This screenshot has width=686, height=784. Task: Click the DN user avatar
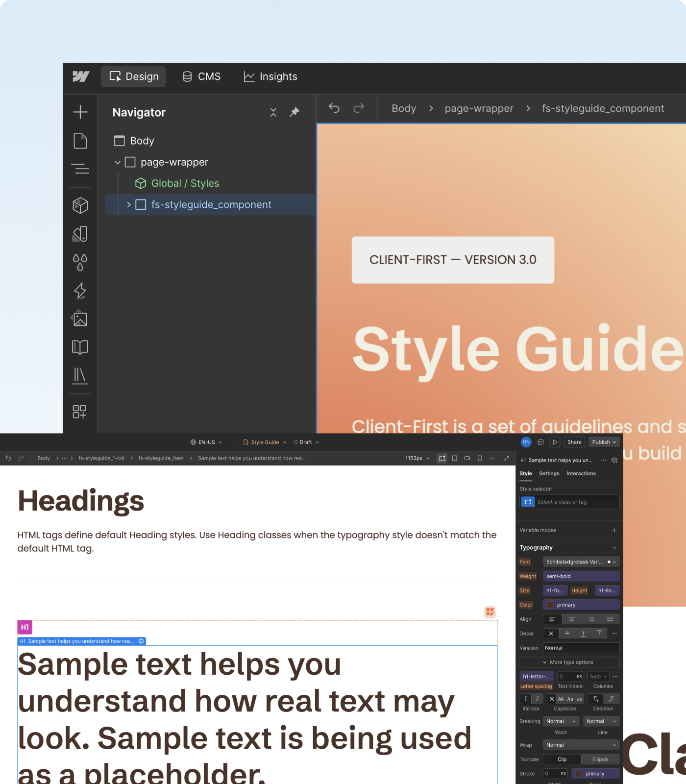tap(526, 442)
